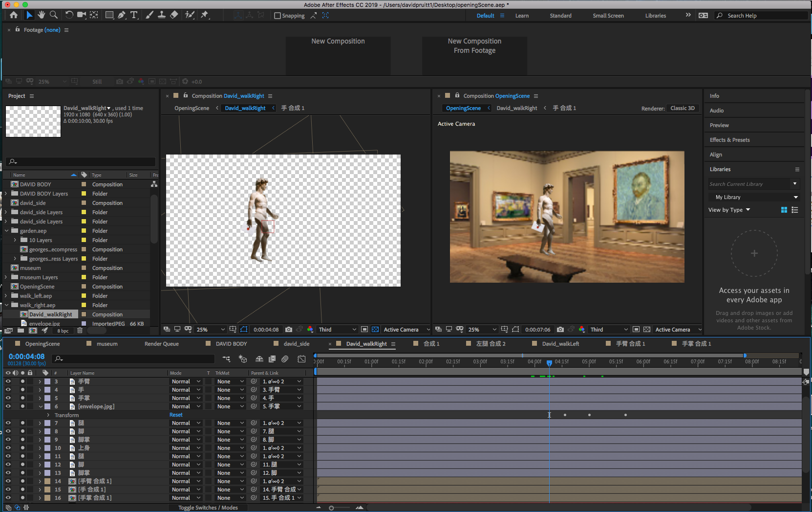Image resolution: width=812 pixels, height=512 pixels.
Task: Click New Composition From Footage button
Action: coord(474,46)
